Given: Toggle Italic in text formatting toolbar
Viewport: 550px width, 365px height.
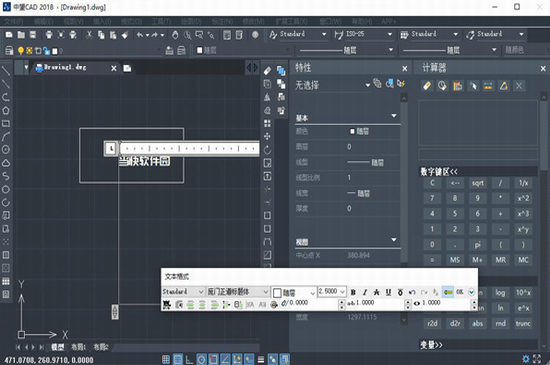Looking at the screenshot, I should [365, 292].
